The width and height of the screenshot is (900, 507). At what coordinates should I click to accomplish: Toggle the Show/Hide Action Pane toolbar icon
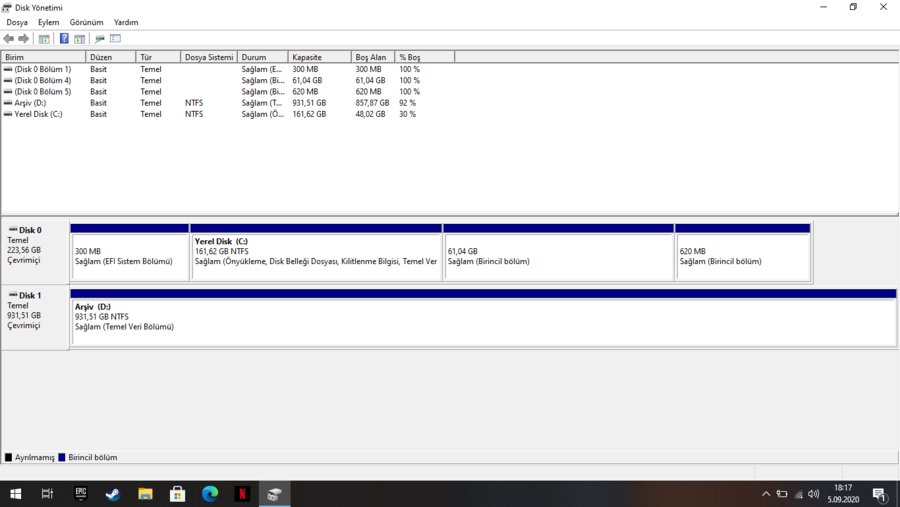point(80,38)
